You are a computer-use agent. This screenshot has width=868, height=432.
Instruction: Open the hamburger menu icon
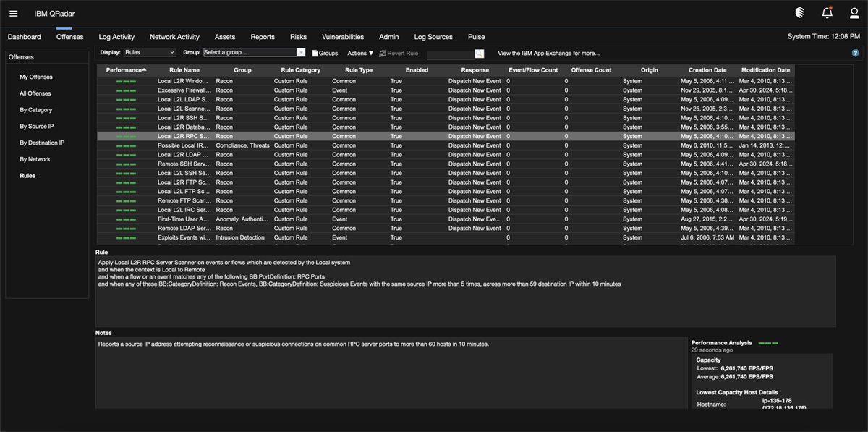point(12,12)
